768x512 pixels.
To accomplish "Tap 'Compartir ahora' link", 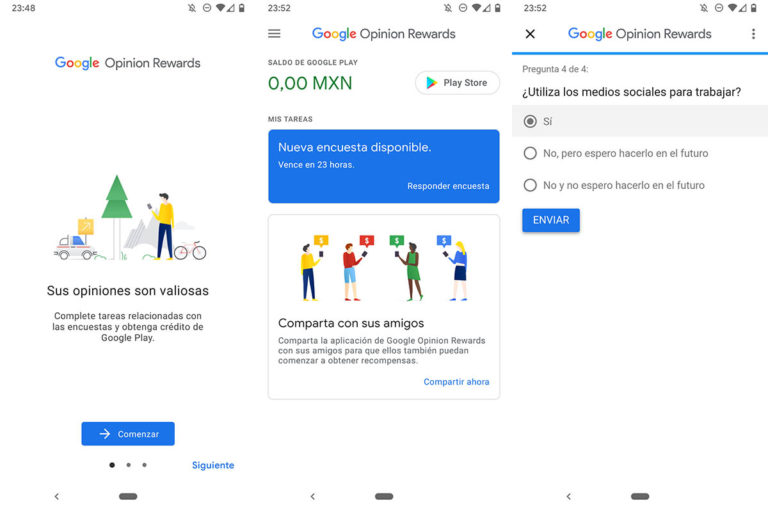I will click(456, 382).
